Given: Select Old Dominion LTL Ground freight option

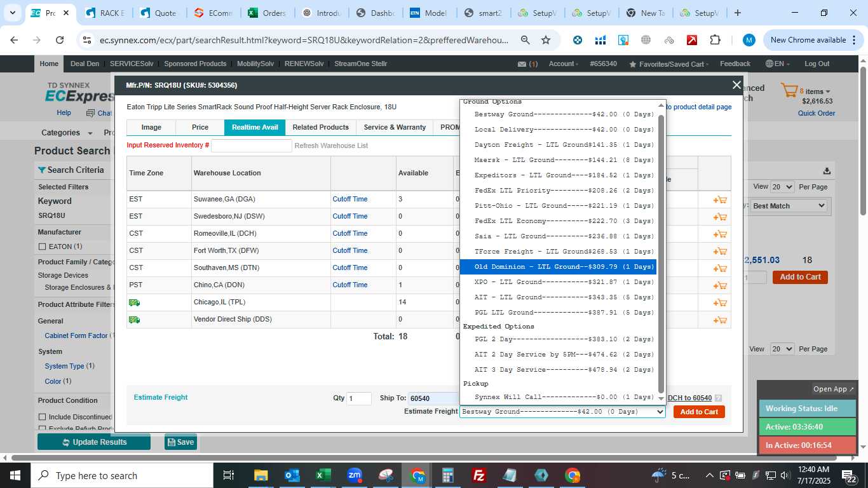Looking at the screenshot, I should click(558, 267).
